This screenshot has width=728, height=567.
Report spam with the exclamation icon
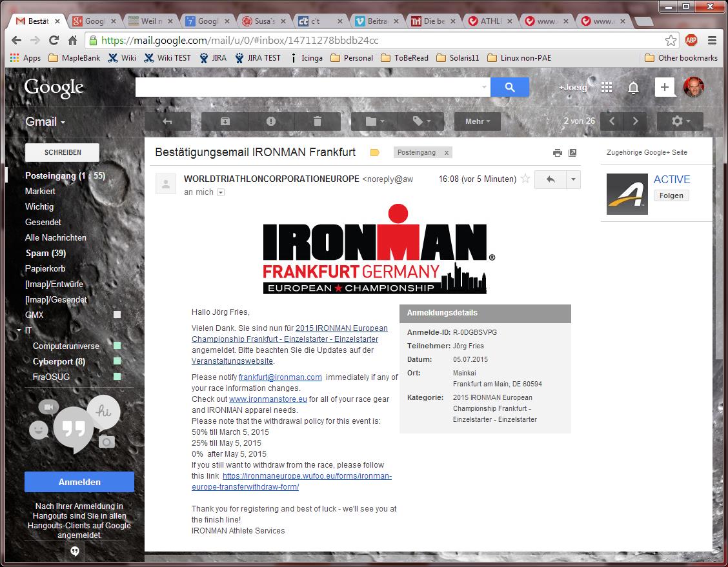point(271,121)
